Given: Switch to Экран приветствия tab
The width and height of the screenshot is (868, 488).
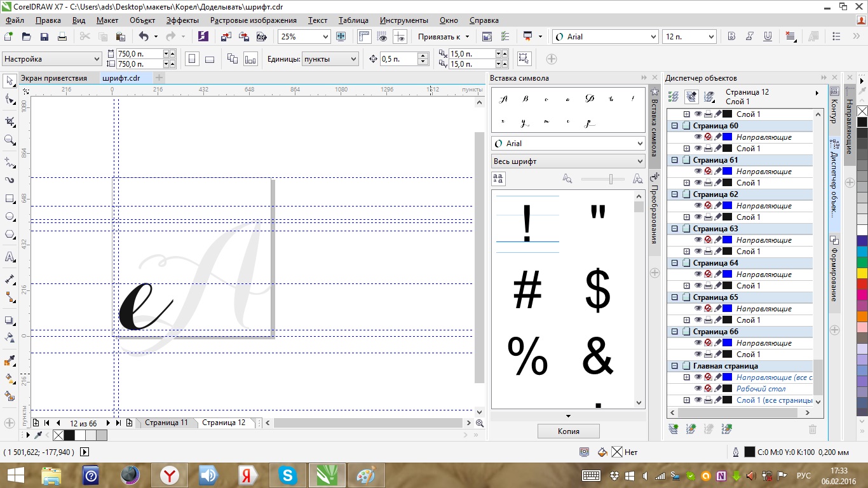Looking at the screenshot, I should [x=54, y=78].
